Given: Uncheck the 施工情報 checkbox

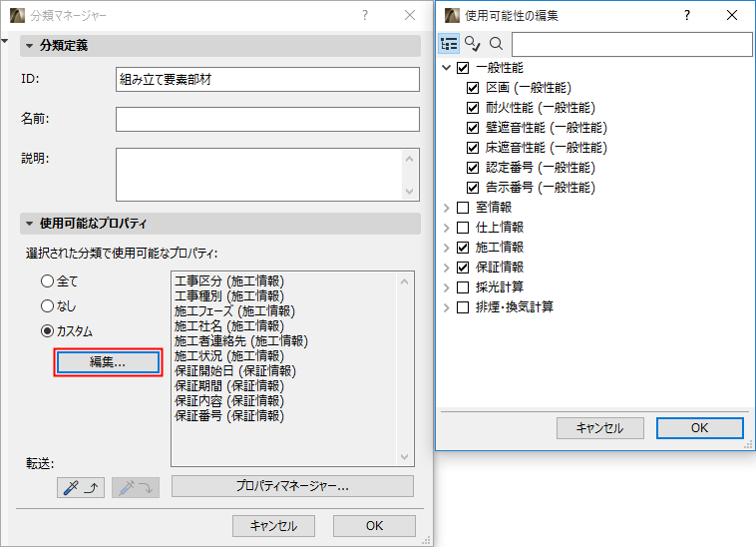Looking at the screenshot, I should pyautogui.click(x=463, y=248).
